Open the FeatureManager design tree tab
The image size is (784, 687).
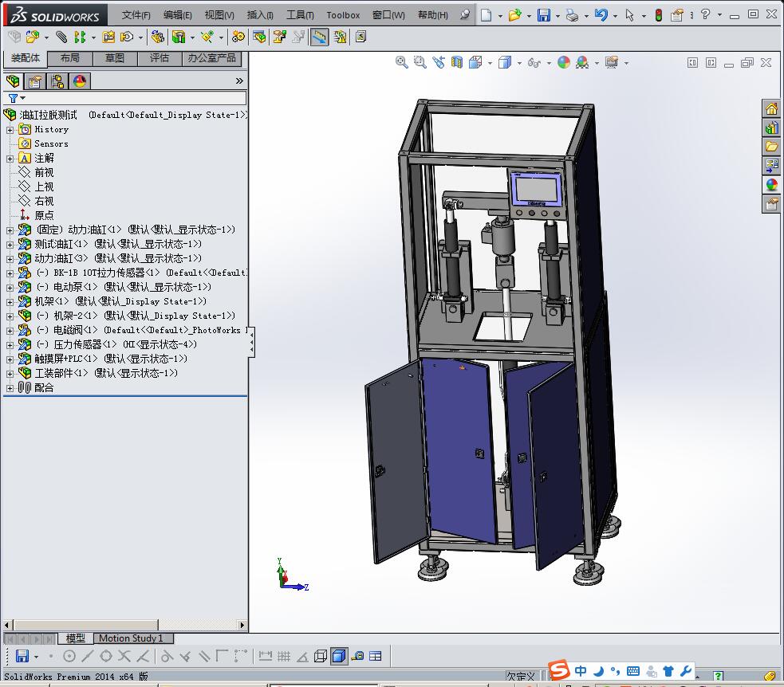coord(13,81)
